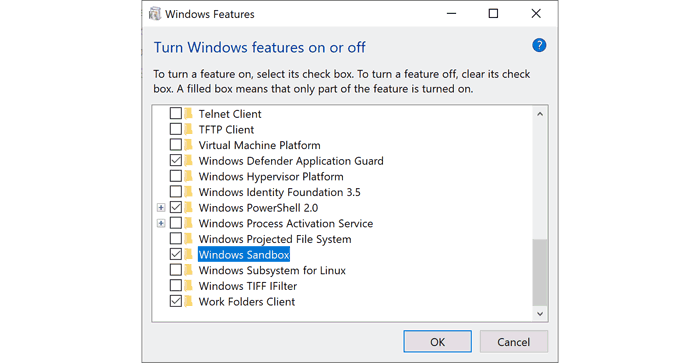This screenshot has height=363, width=700.
Task: Click the scrollbar up arrow
Action: (540, 114)
